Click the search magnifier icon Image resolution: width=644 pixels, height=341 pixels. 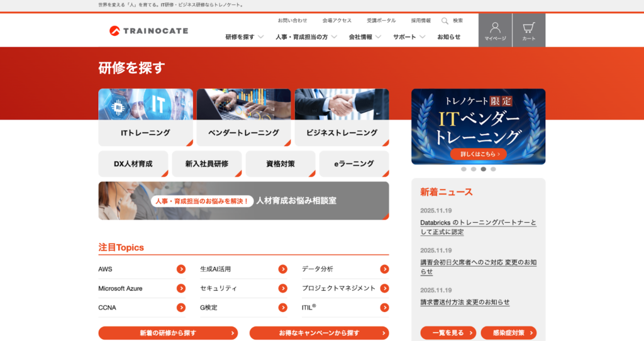coord(445,21)
